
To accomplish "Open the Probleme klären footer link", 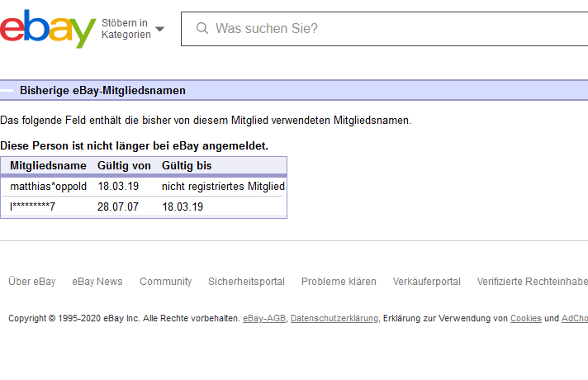I will pos(339,282).
